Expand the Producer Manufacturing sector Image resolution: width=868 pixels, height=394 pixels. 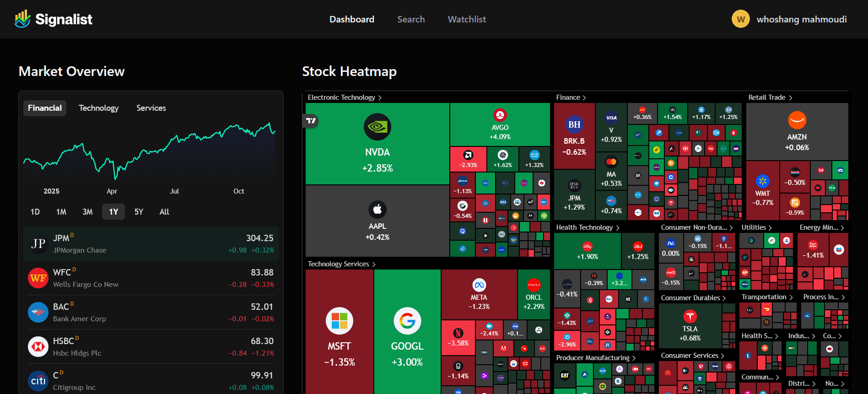click(596, 358)
